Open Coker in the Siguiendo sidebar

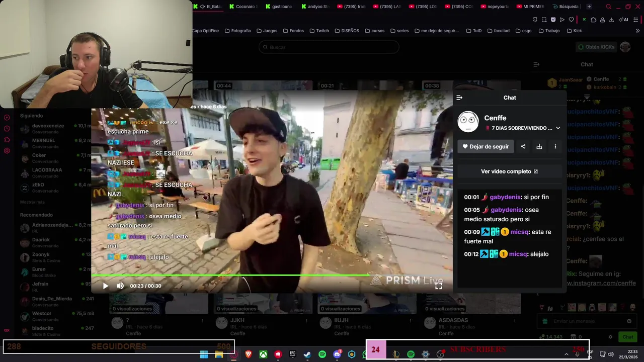[55, 158]
